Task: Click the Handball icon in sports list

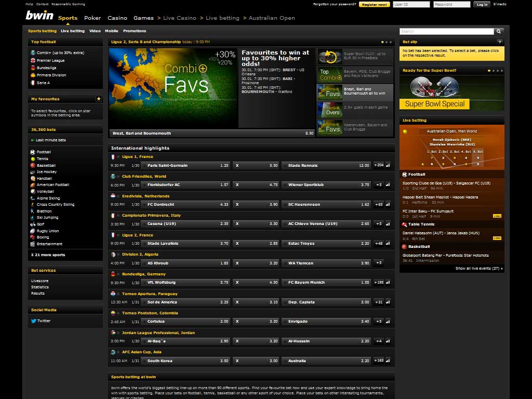Action: point(33,179)
